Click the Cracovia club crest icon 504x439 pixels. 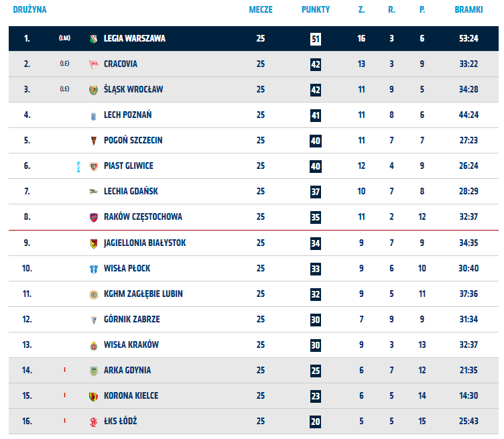(94, 64)
